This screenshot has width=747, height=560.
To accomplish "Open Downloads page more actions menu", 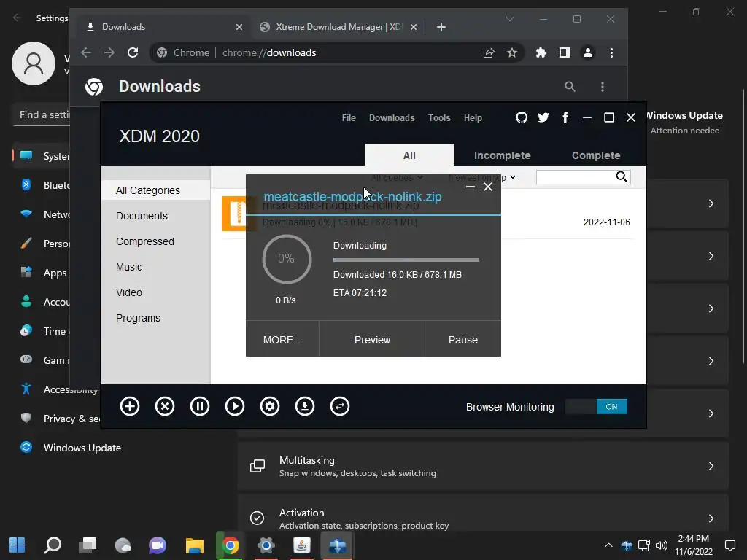I will click(x=603, y=87).
